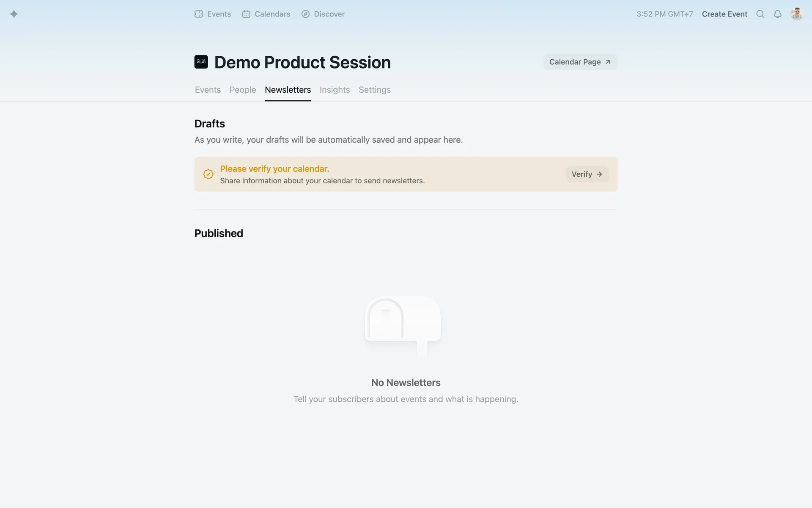Click the 3:52 PM GMT+7 time display
This screenshot has height=508, width=812.
point(664,14)
